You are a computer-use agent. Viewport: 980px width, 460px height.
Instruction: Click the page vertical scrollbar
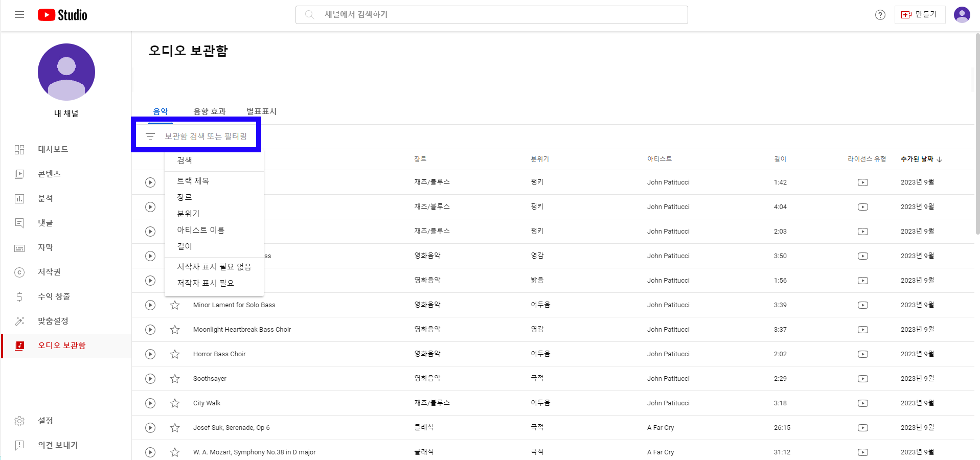tap(977, 134)
